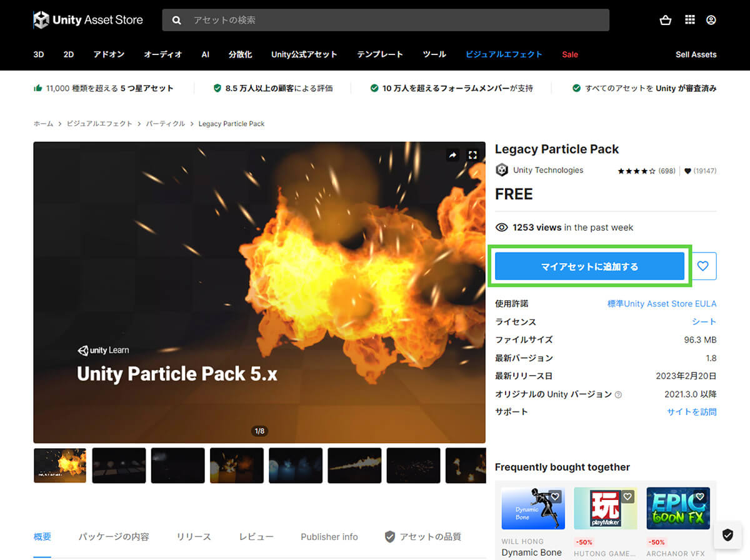Screen dimensions: 750x560
Task: Go to Sell Assets
Action: click(x=696, y=54)
